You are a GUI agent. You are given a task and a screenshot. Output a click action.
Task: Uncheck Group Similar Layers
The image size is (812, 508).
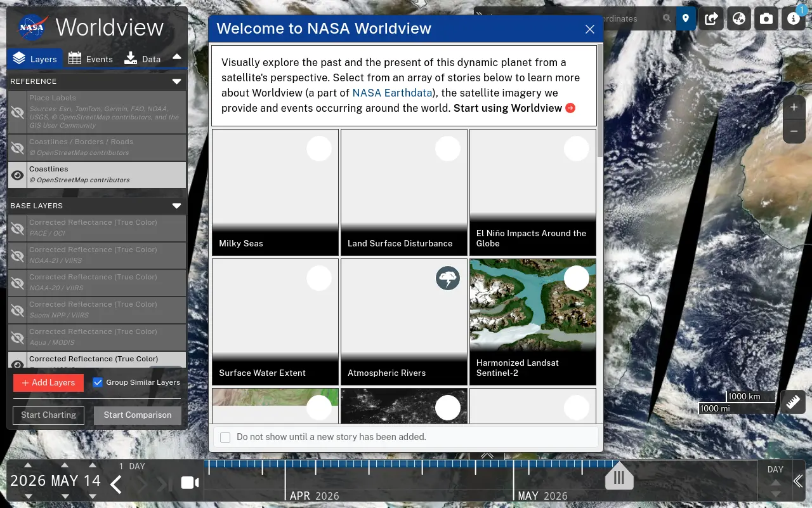[98, 382]
